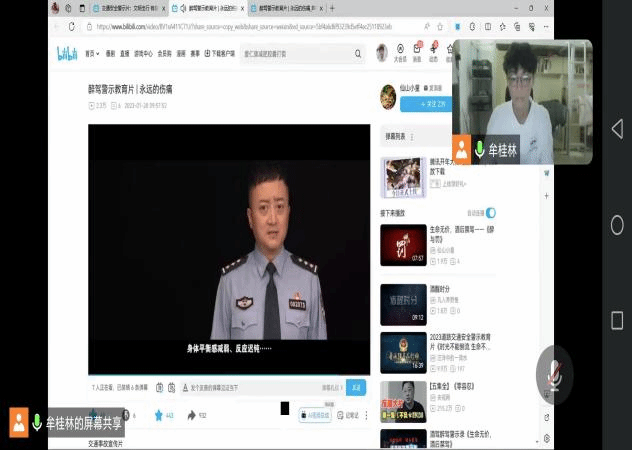Open the 首页 dropdown in the navigation bar
The image size is (632, 450).
click(x=92, y=53)
